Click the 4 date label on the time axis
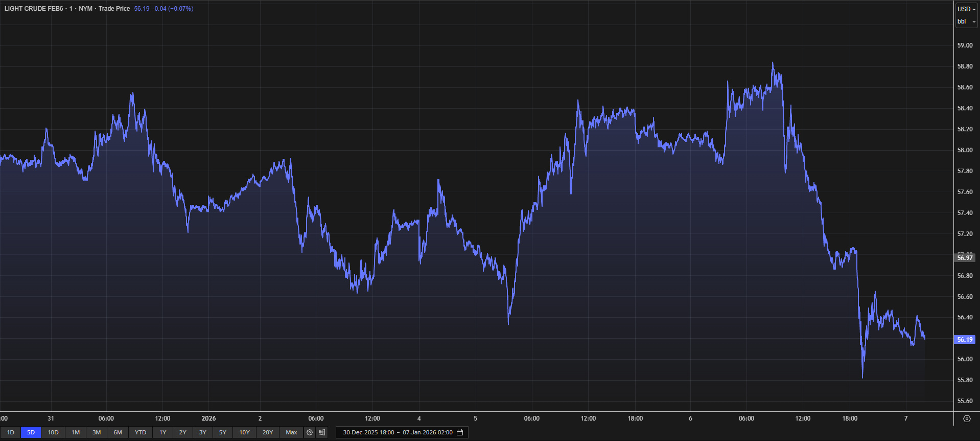Screen dimensions: 980x441 pyautogui.click(x=419, y=419)
